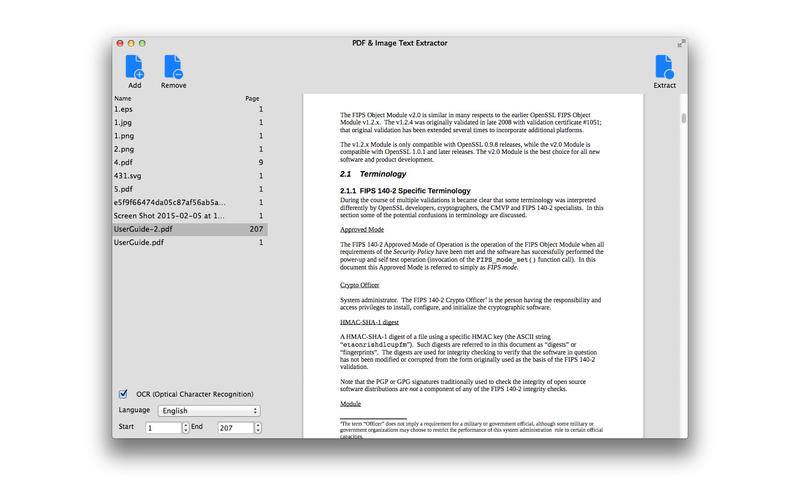Click the Remove file icon

pos(173,67)
